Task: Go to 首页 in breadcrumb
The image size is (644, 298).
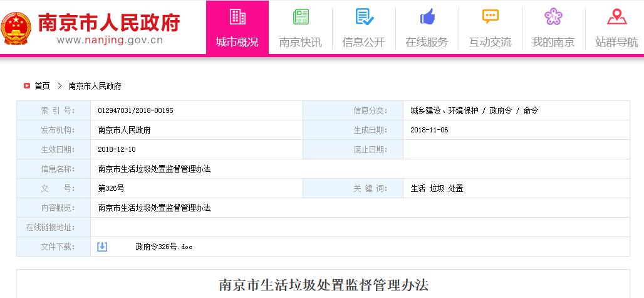Action: click(x=42, y=86)
